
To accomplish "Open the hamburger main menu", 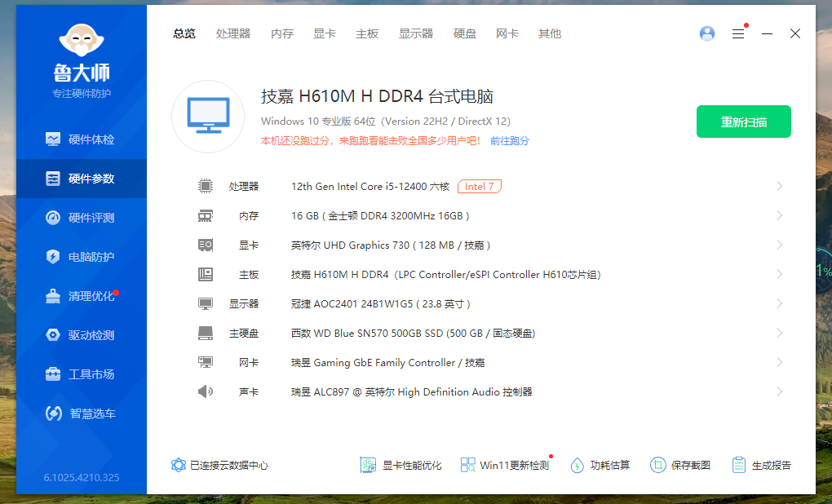I will [x=738, y=33].
